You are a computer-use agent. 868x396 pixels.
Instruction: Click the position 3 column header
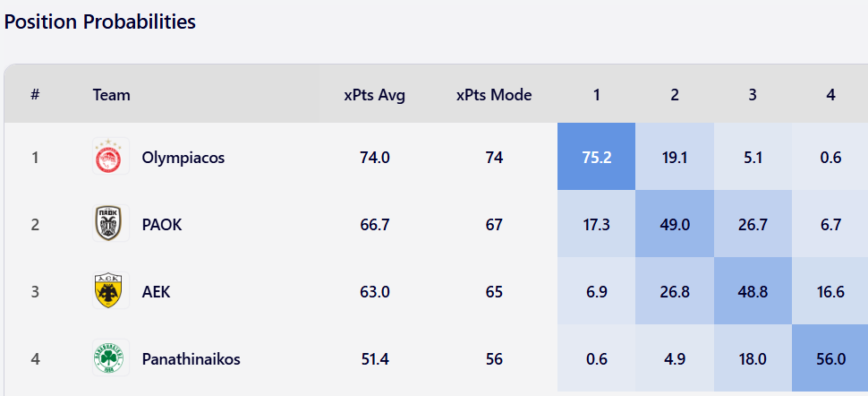(753, 94)
